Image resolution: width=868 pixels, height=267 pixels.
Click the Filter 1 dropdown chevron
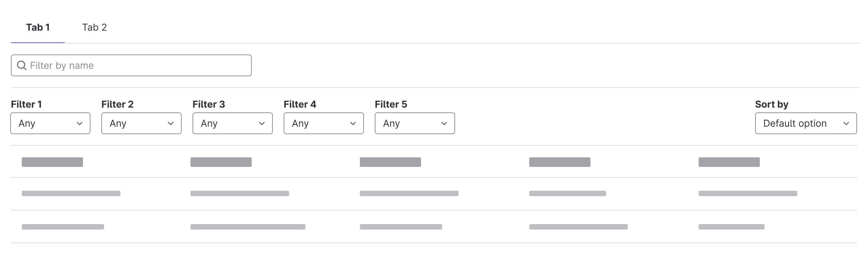point(79,123)
